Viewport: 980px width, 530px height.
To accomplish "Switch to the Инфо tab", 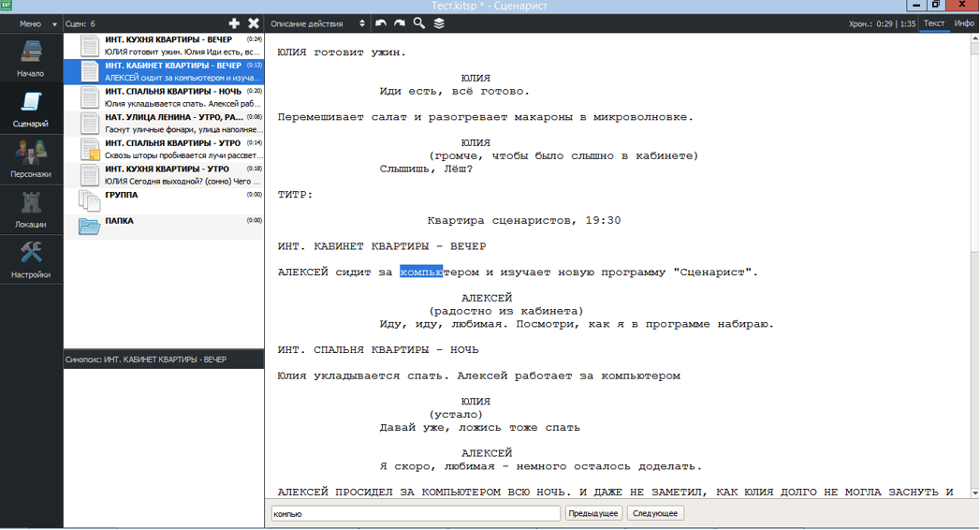I will [x=964, y=23].
